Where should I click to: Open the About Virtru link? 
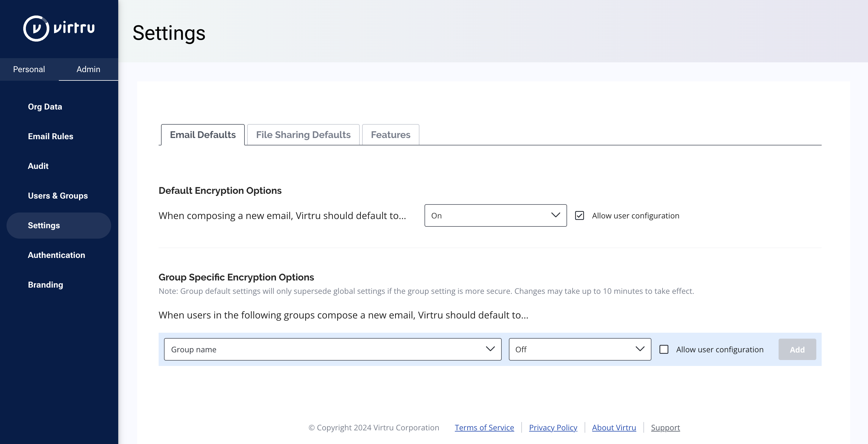[614, 427]
